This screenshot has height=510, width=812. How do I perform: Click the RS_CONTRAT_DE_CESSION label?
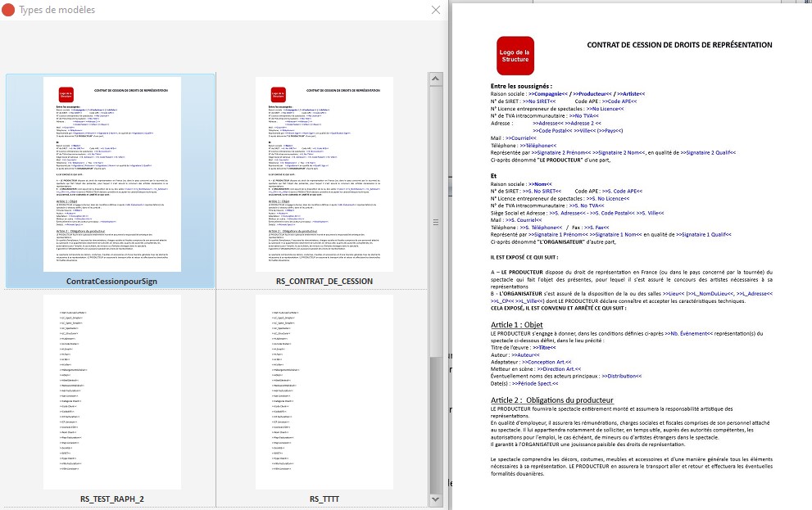324,281
